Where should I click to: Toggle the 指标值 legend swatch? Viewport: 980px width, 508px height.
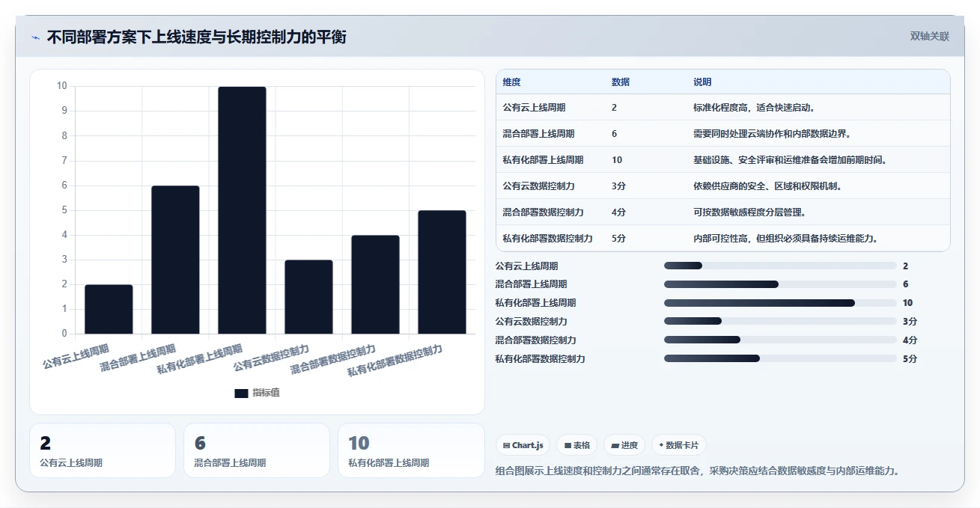(241, 393)
